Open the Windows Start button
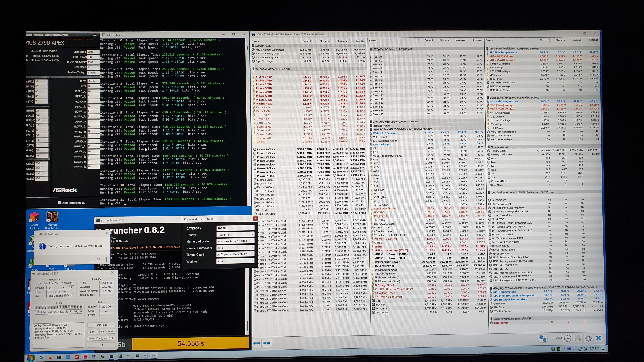 31,358
